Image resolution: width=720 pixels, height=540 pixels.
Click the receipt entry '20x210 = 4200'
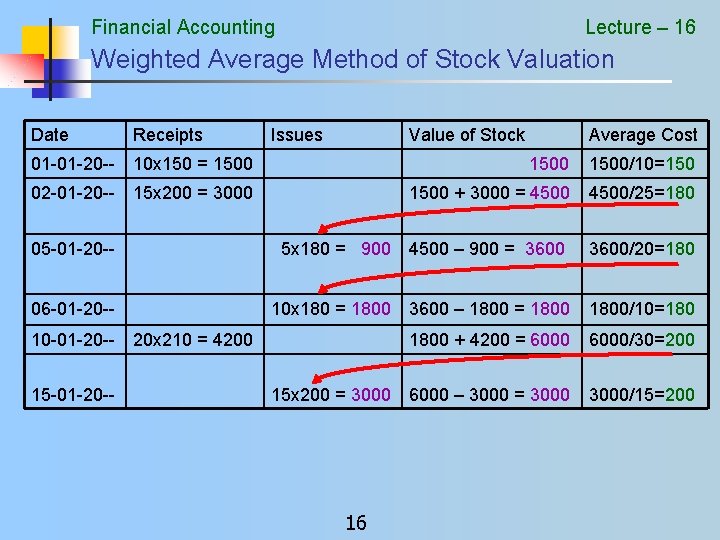(x=193, y=340)
